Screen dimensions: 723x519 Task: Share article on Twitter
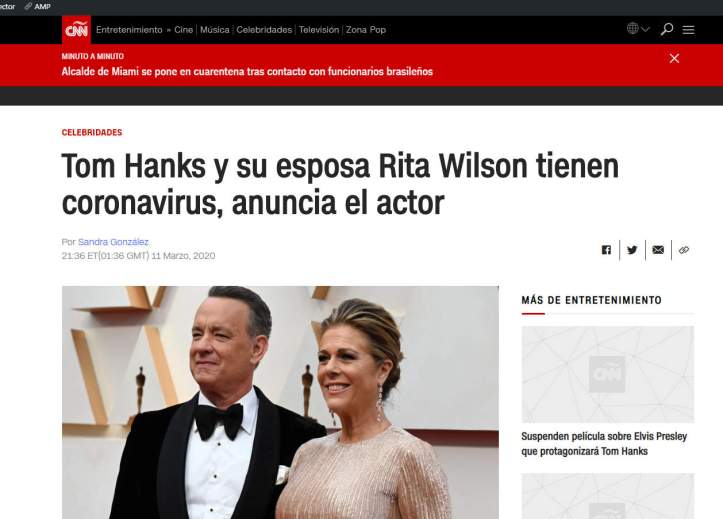(x=632, y=250)
